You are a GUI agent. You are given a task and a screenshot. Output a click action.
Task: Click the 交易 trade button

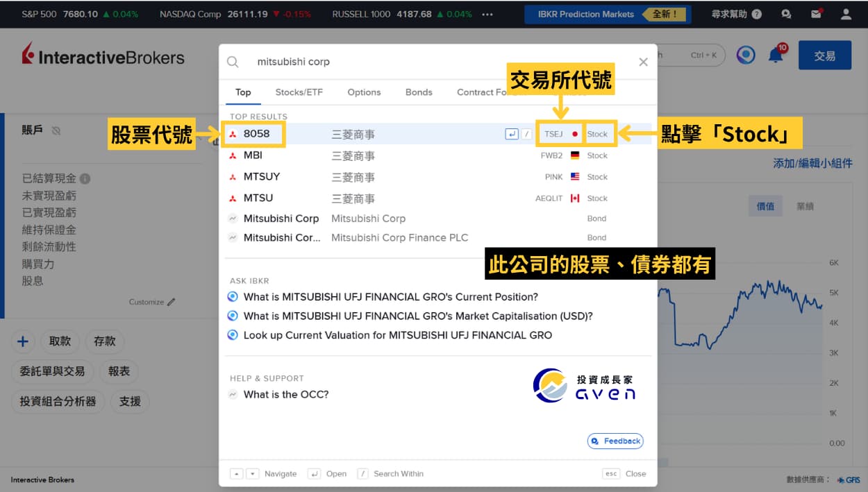[824, 56]
